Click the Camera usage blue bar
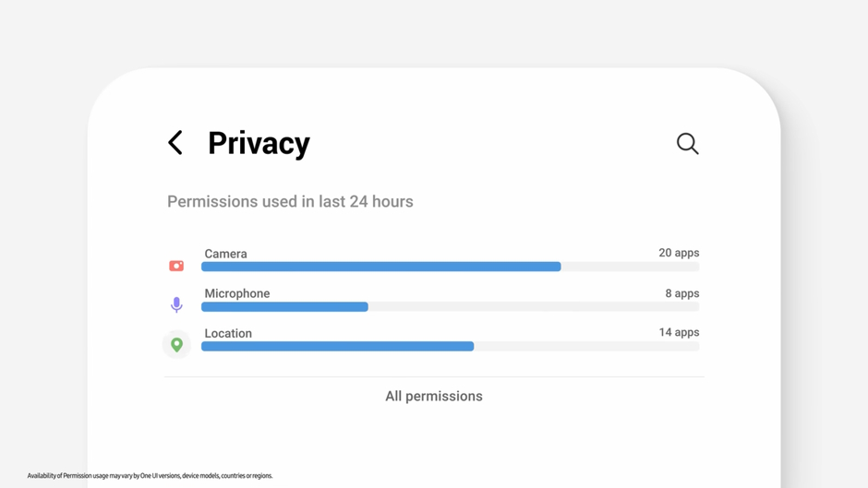 [x=380, y=267]
